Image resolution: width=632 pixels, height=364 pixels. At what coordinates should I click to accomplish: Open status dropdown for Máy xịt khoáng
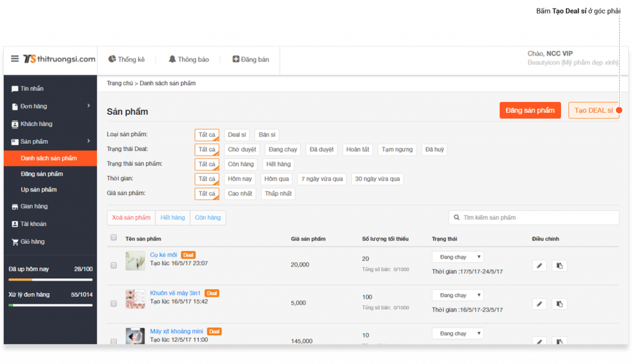point(458,333)
